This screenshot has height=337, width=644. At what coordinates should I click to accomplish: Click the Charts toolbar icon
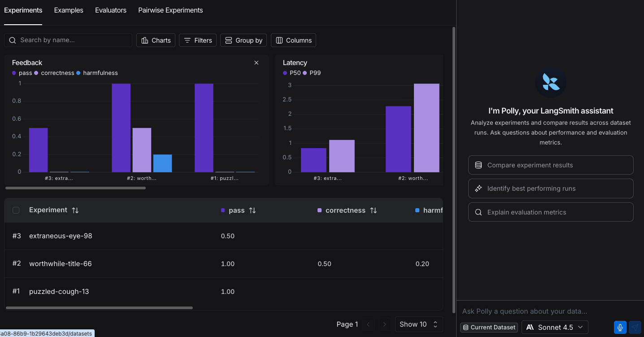pyautogui.click(x=144, y=40)
